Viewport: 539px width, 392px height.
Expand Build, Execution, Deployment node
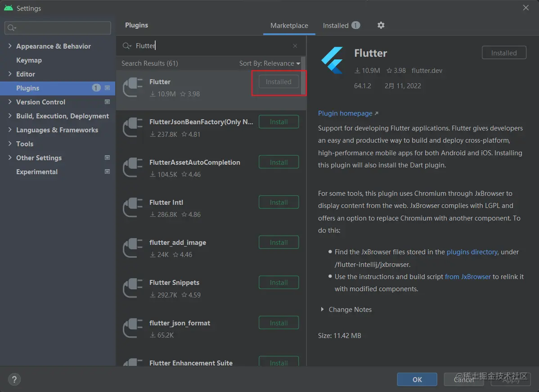tap(9, 116)
